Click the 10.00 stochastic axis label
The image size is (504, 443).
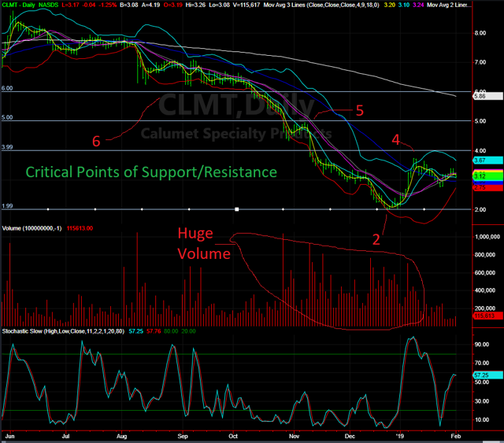click(481, 420)
